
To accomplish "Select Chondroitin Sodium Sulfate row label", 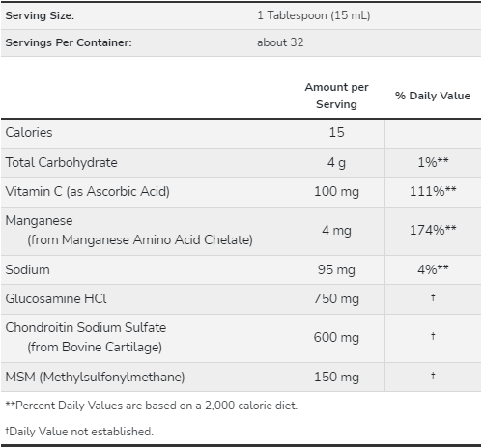I will tap(86, 327).
